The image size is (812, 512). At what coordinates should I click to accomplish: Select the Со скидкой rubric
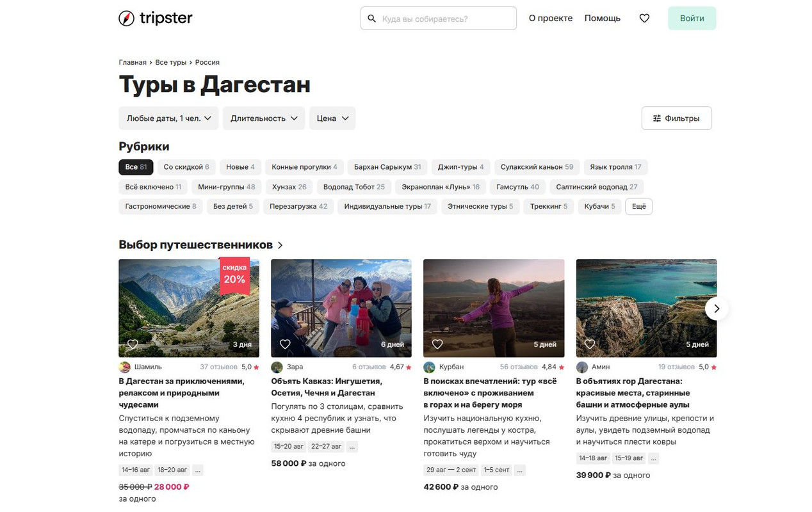coord(186,167)
